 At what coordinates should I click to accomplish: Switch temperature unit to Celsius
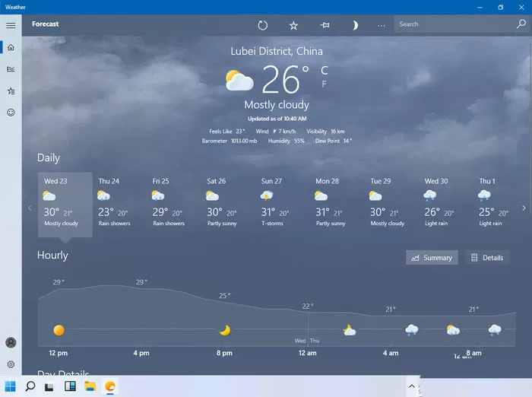coord(325,70)
